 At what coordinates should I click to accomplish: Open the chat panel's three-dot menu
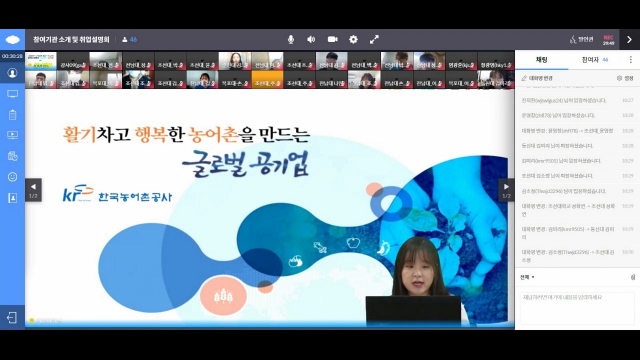tap(631, 60)
